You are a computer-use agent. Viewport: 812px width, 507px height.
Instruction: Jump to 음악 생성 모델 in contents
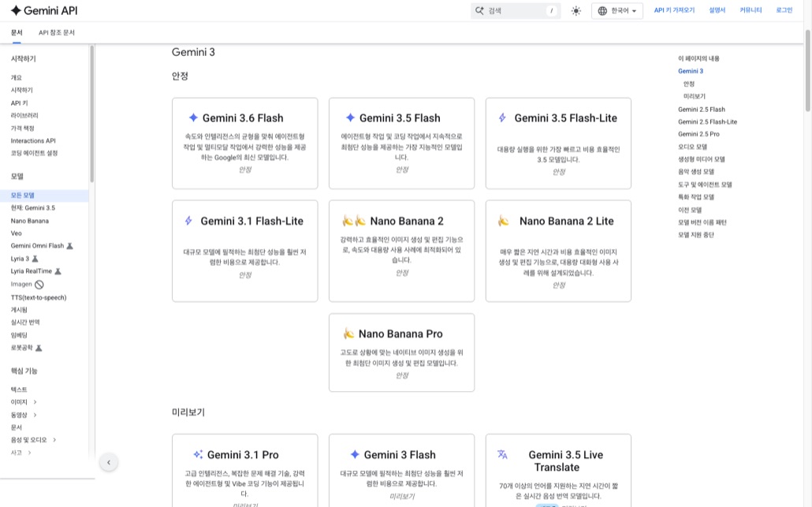696,171
